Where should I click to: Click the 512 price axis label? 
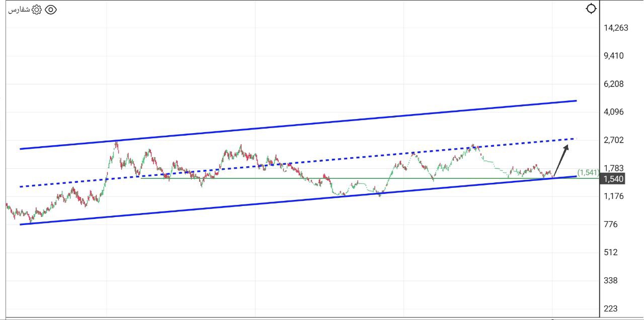point(610,253)
